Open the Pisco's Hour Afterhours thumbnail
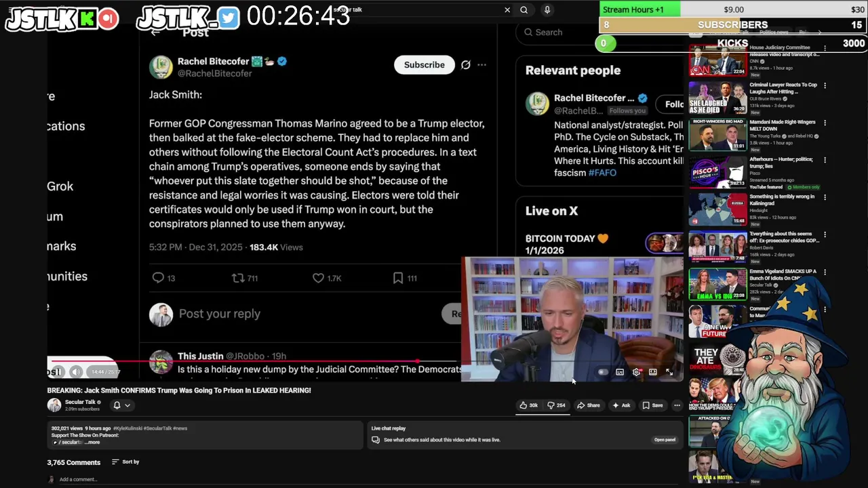Viewport: 868px width, 488px height. [717, 172]
